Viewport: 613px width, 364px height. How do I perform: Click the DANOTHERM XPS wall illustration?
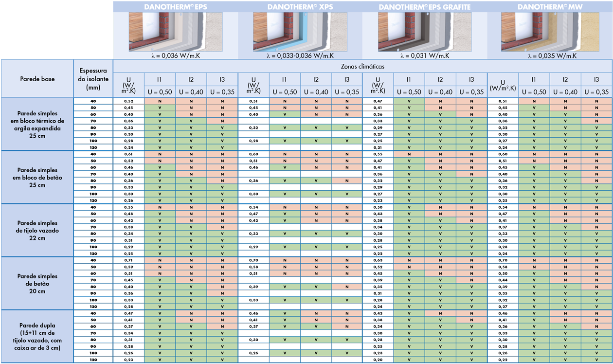pos(300,32)
